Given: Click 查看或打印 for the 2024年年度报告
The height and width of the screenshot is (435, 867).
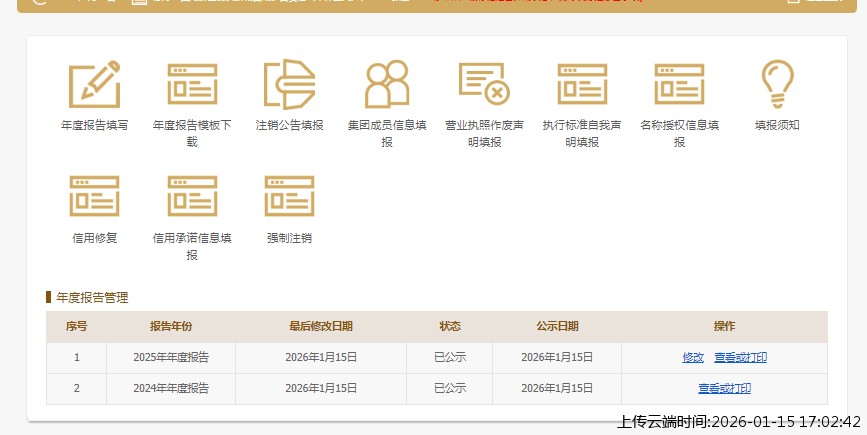Looking at the screenshot, I should coord(724,389).
